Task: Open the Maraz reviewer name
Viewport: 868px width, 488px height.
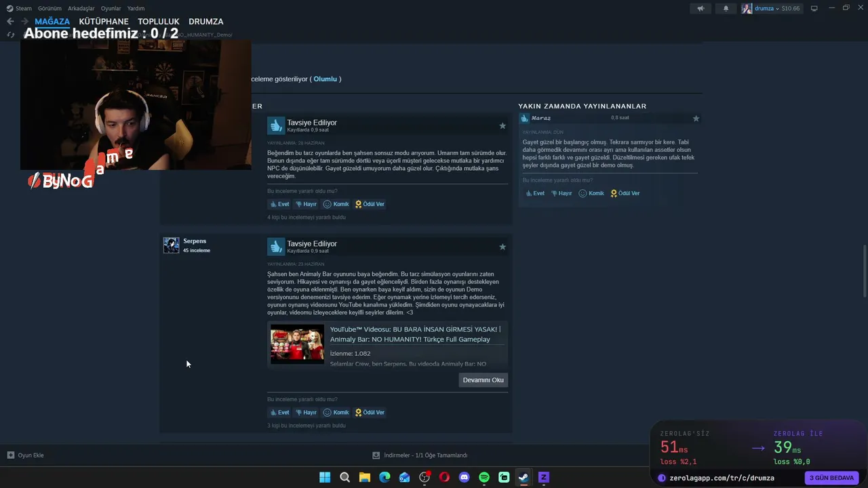Action: point(541,118)
